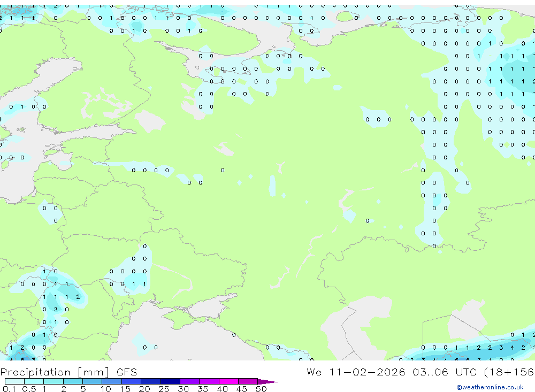Select the 35–40 mm violet swatch
The height and width of the screenshot is (392, 535).
tap(209, 381)
